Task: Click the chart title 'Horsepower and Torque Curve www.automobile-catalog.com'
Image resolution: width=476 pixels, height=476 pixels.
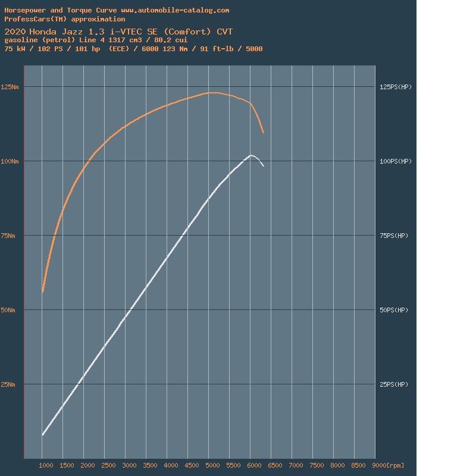Action: click(x=117, y=10)
